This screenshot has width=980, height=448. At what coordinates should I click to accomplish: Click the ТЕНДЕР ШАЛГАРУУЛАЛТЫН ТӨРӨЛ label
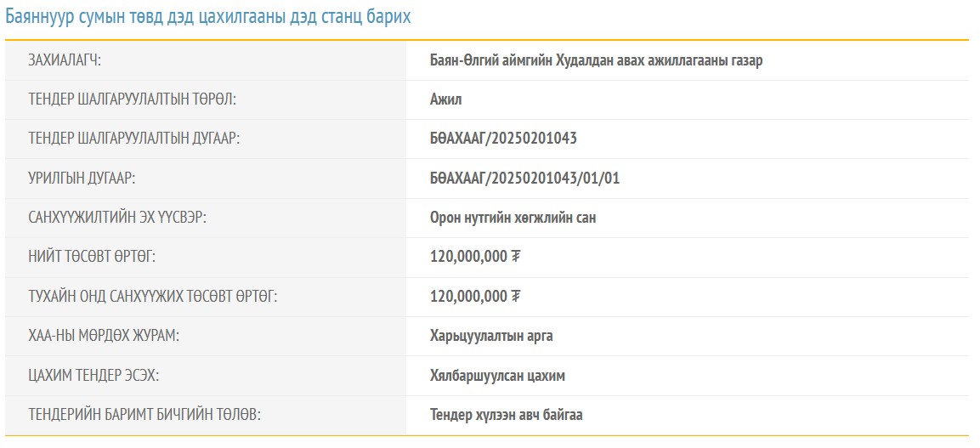[132, 100]
